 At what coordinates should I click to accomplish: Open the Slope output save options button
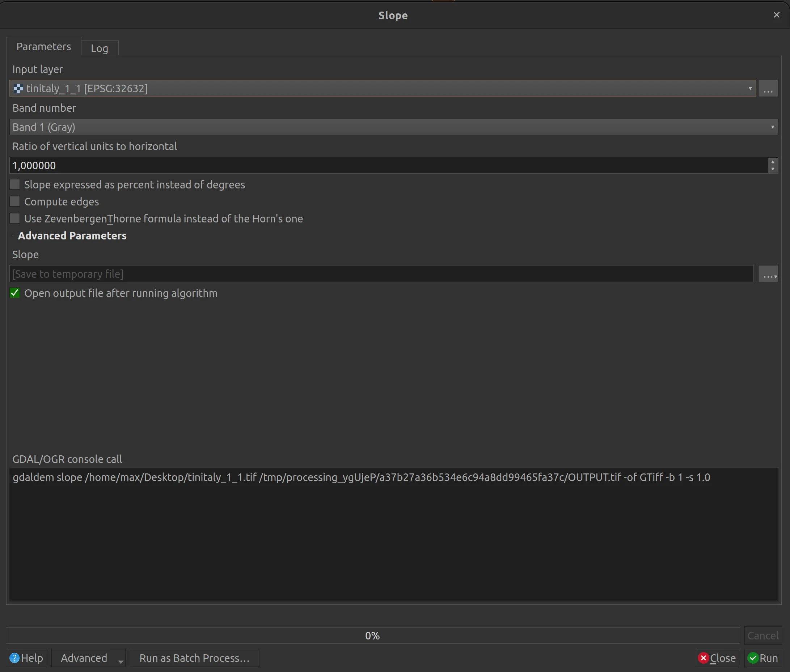click(768, 274)
